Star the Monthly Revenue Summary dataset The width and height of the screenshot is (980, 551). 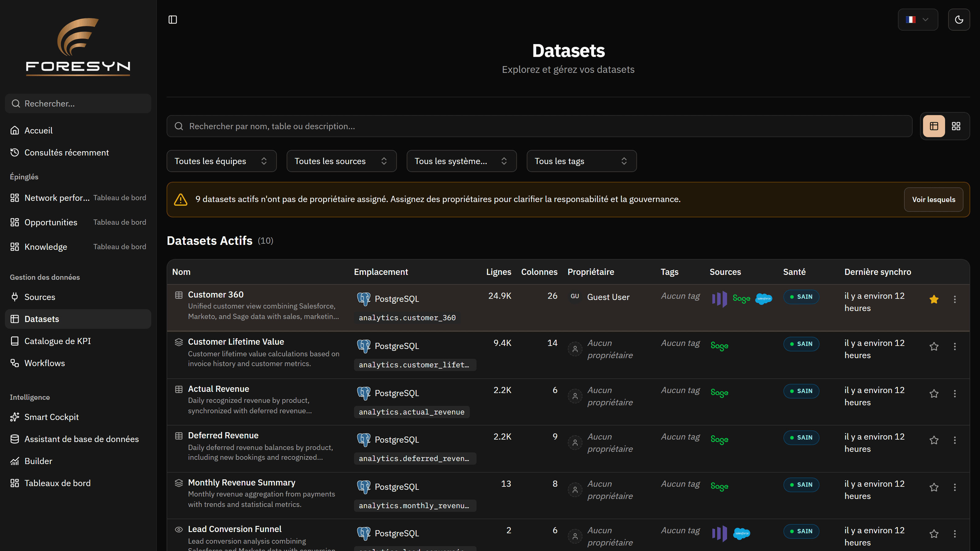tap(934, 487)
